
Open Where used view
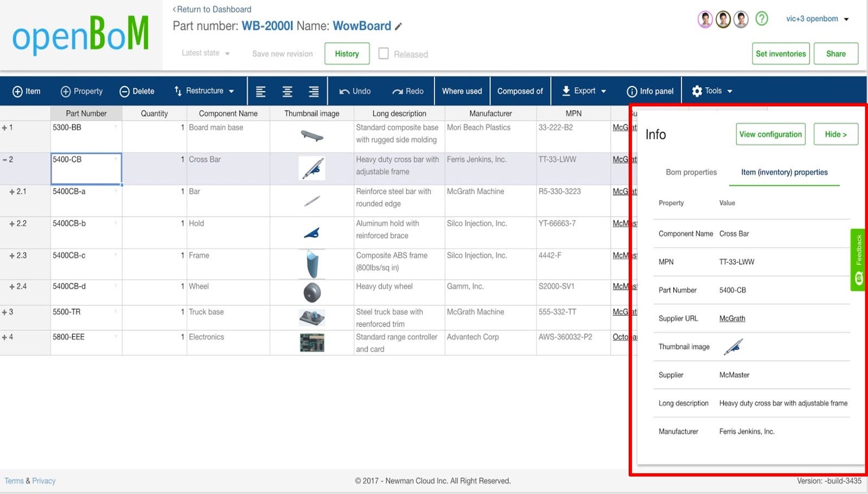coord(462,91)
